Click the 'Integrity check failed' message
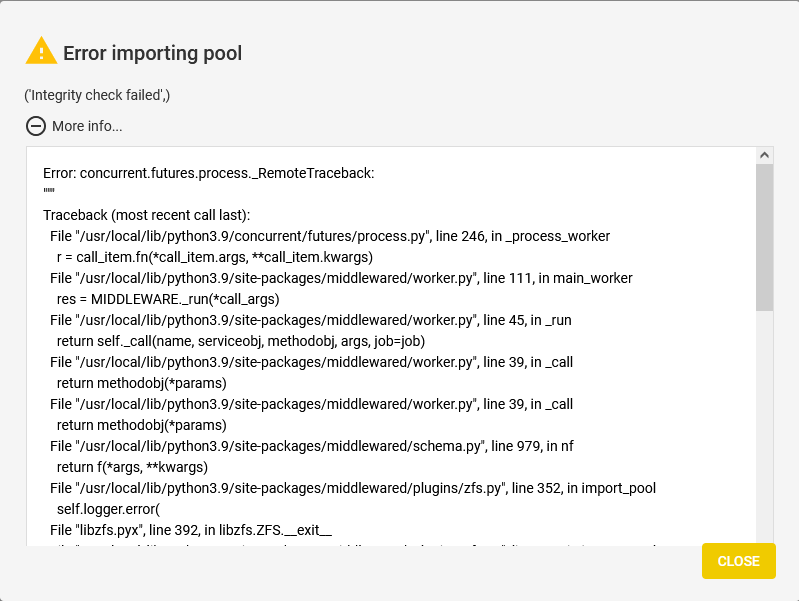 [x=97, y=95]
